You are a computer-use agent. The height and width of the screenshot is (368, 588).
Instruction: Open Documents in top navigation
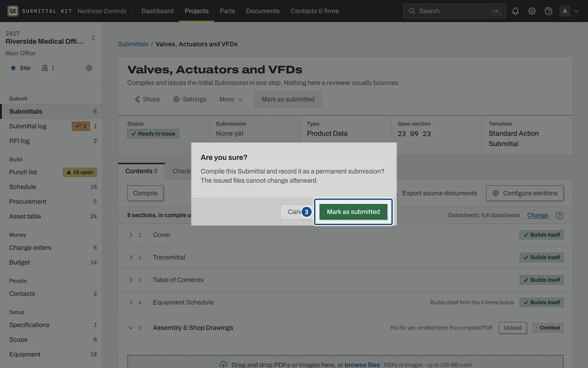click(x=263, y=11)
